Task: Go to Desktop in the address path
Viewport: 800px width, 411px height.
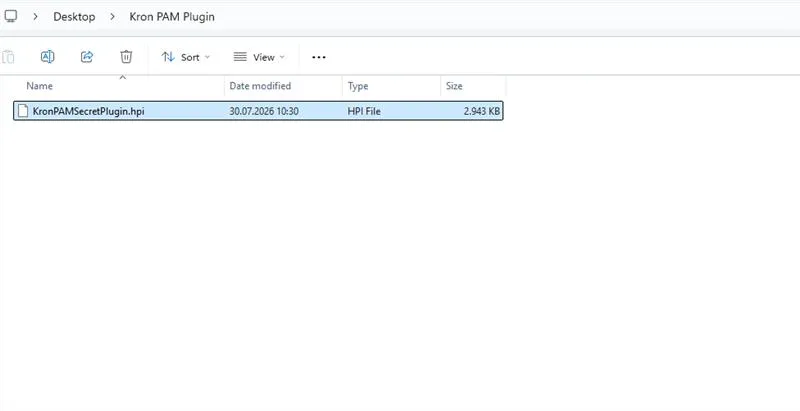Action: click(x=74, y=17)
